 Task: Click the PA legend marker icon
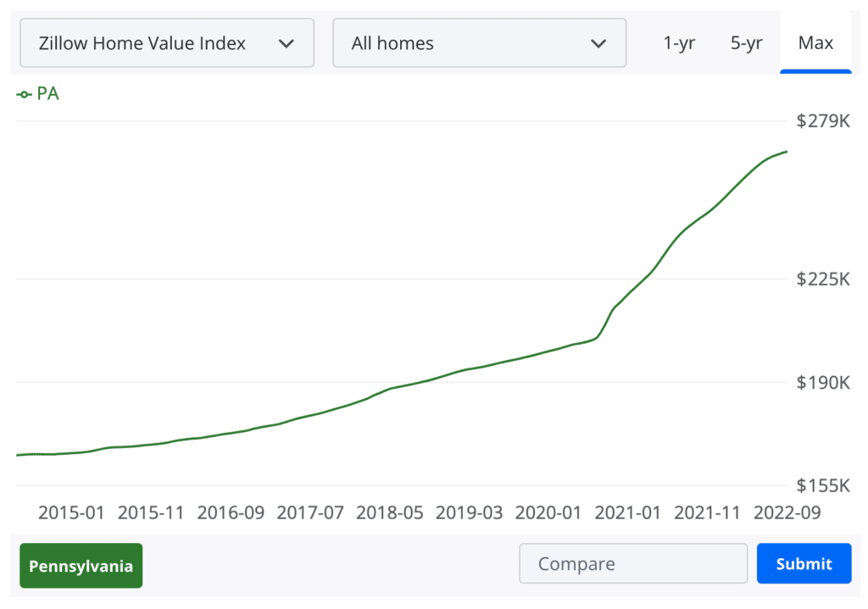[24, 95]
